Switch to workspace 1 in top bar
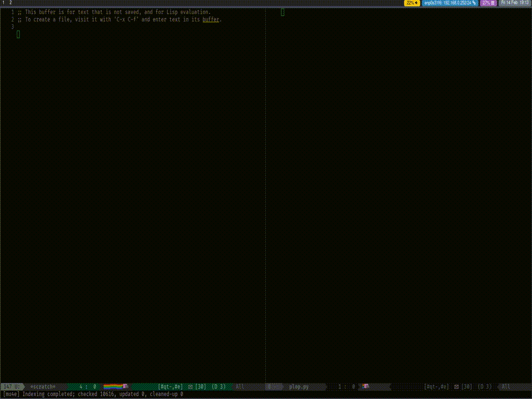The width and height of the screenshot is (532, 399). [4, 2]
